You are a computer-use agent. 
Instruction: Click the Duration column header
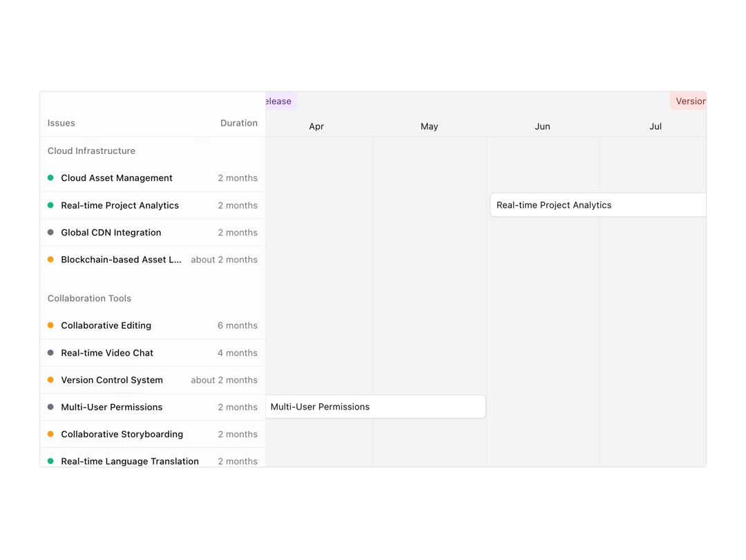(239, 123)
